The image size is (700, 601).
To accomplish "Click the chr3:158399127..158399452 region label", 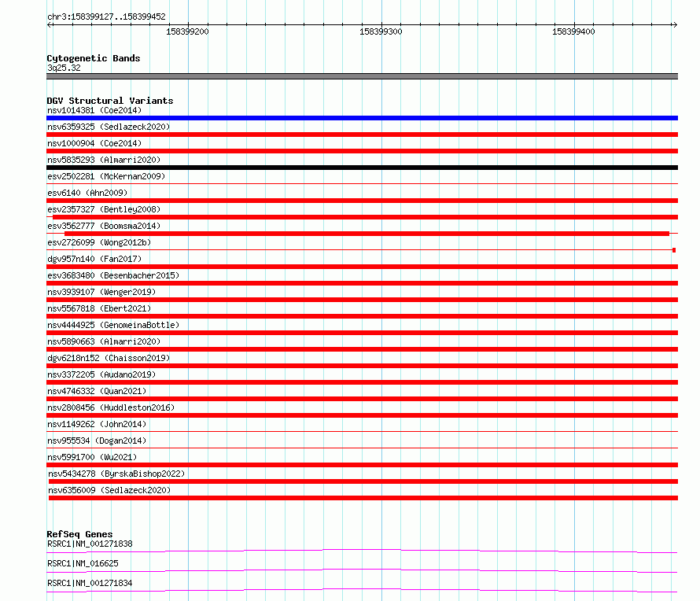I will (x=106, y=17).
